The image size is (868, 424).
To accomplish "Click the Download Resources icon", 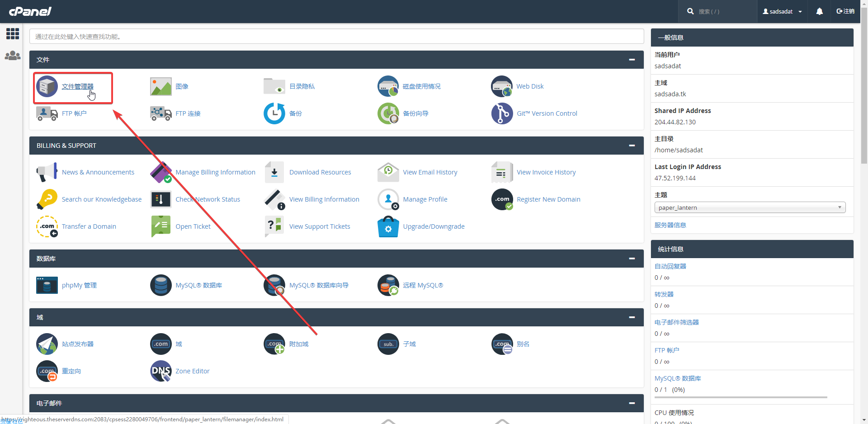I will click(274, 172).
